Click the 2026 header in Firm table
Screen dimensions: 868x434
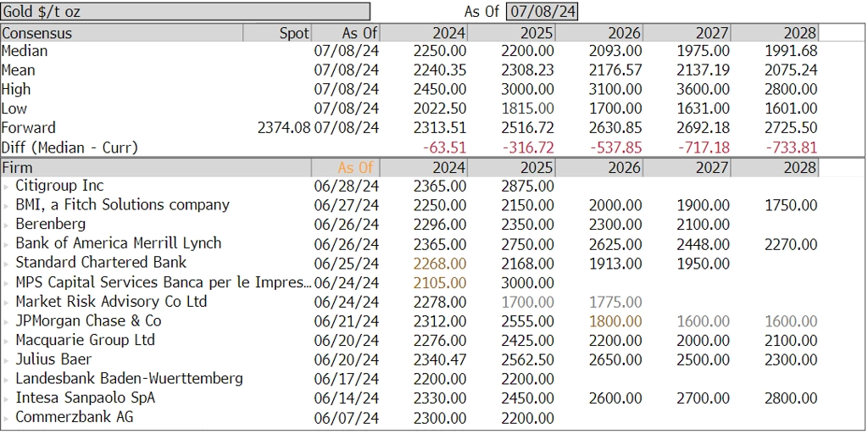click(x=599, y=167)
